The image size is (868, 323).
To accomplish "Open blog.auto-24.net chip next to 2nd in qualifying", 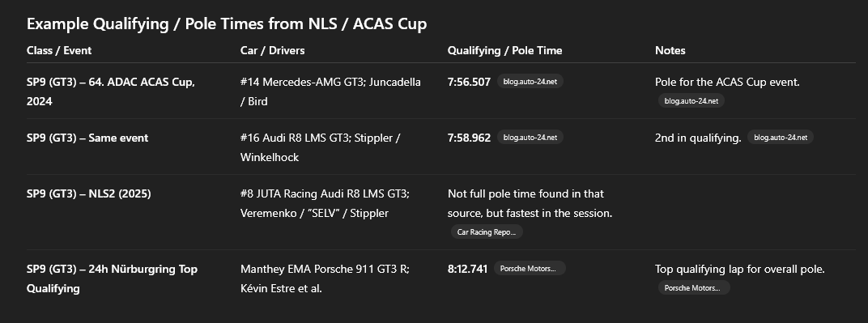I will tap(780, 137).
